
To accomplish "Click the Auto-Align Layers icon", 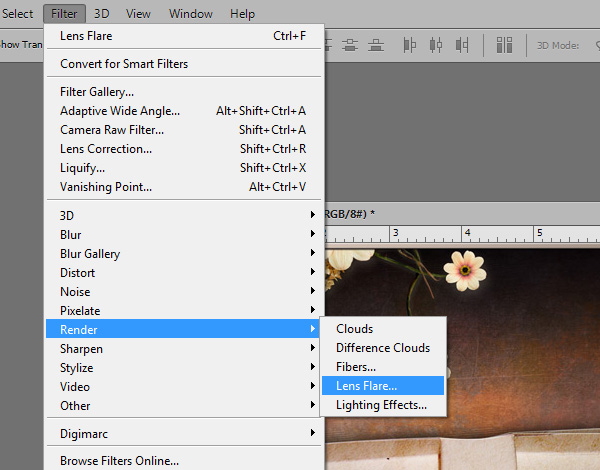I will click(504, 45).
